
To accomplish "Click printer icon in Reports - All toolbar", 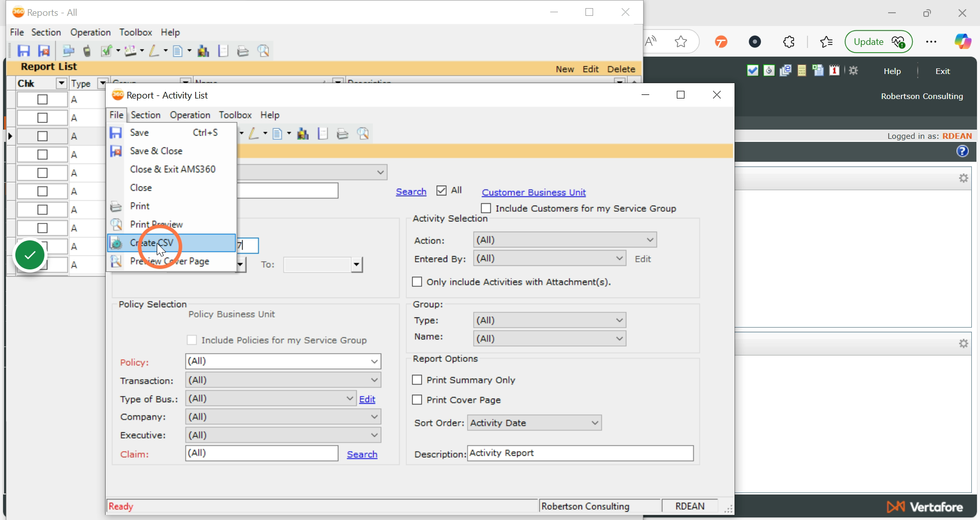I will point(243,51).
